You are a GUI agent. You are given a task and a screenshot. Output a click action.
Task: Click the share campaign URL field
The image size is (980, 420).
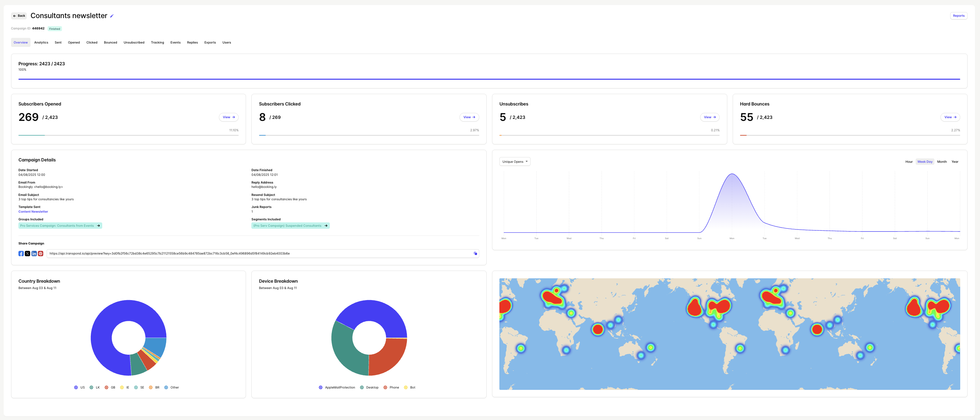262,254
